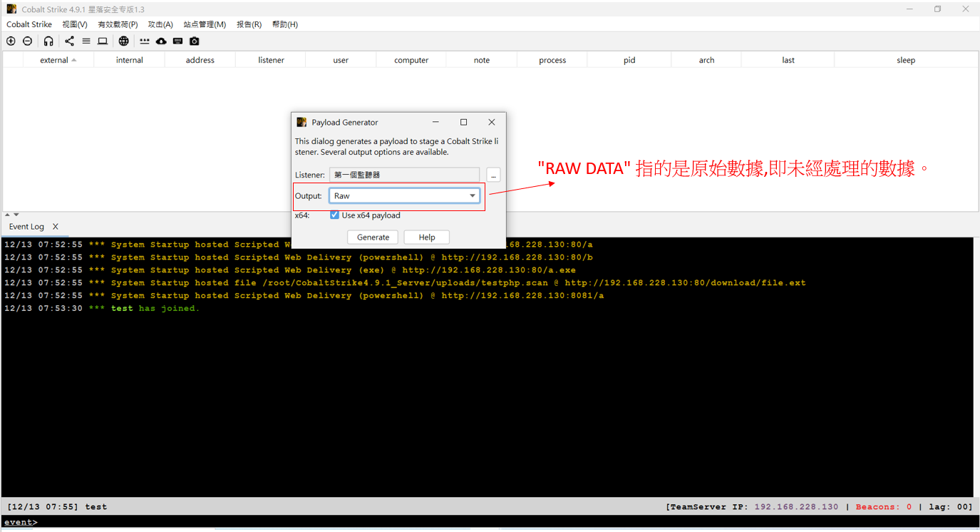The width and height of the screenshot is (980, 532).
Task: Click the Listener text field
Action: [404, 175]
